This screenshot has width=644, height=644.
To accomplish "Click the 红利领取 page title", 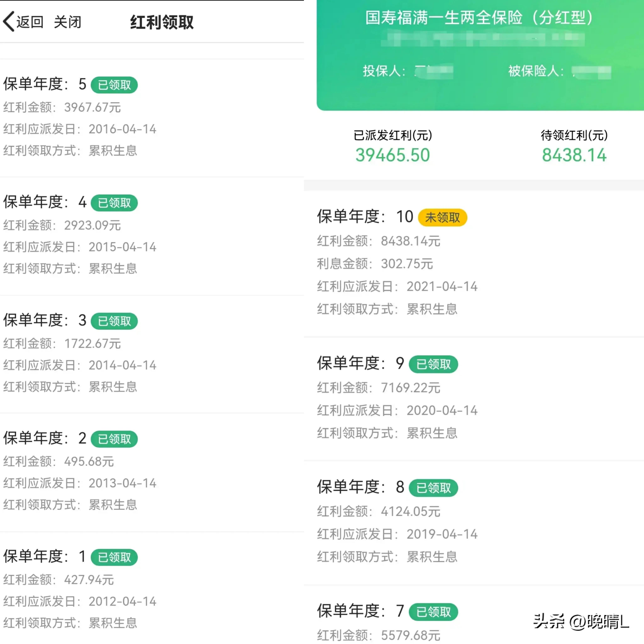I will tap(162, 22).
